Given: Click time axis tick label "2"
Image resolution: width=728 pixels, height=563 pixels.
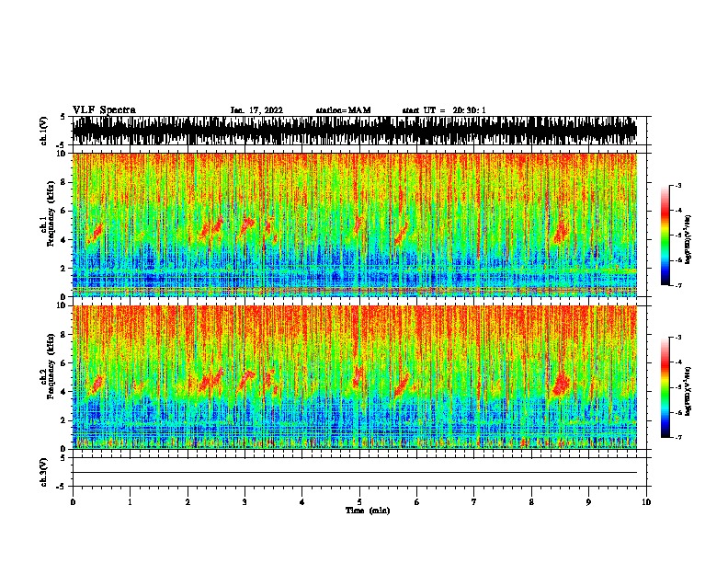Looking at the screenshot, I should (188, 502).
